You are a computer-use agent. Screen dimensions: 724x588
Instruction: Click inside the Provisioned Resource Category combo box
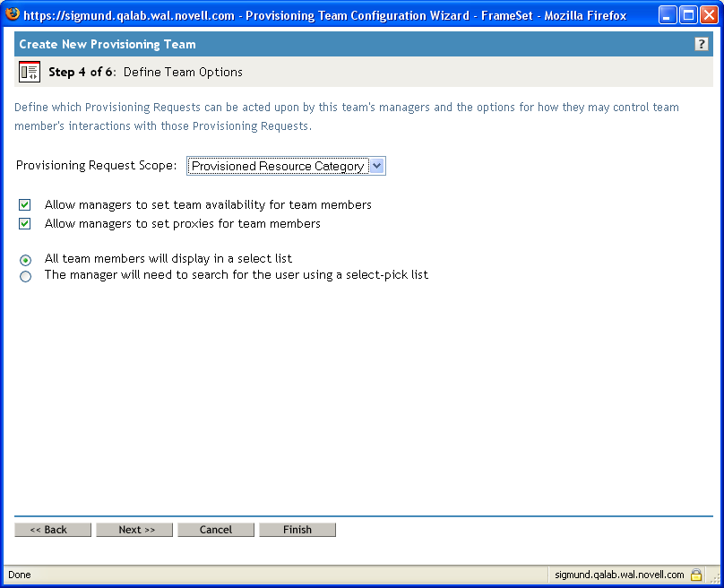pos(278,165)
